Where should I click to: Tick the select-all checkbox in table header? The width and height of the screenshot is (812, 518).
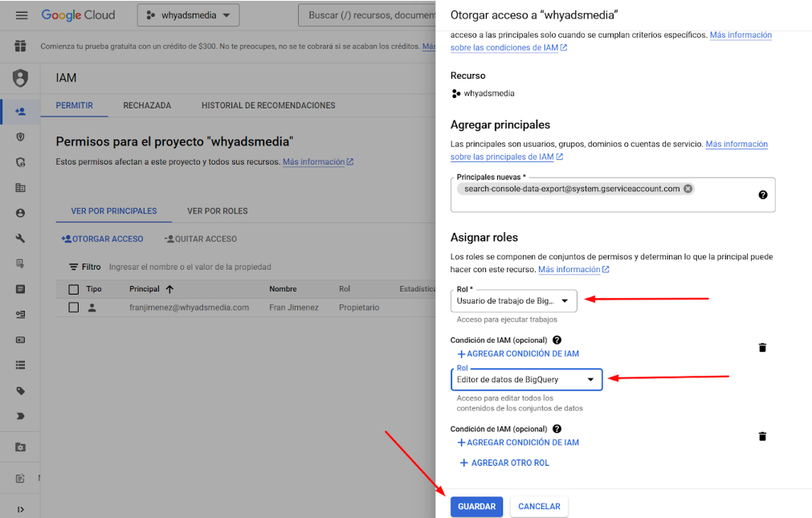(74, 289)
